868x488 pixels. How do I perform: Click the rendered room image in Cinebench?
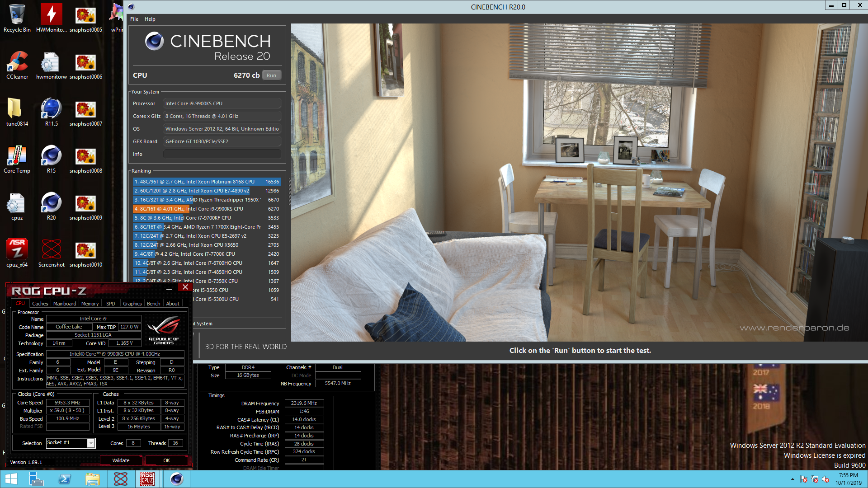(579, 183)
